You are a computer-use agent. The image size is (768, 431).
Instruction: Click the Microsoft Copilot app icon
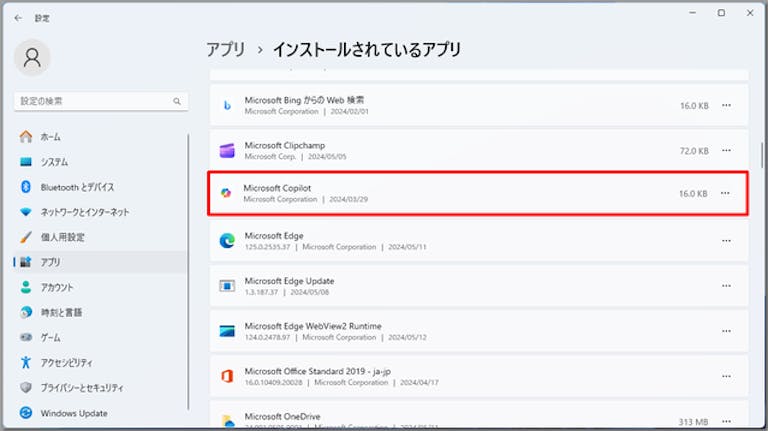(226, 193)
